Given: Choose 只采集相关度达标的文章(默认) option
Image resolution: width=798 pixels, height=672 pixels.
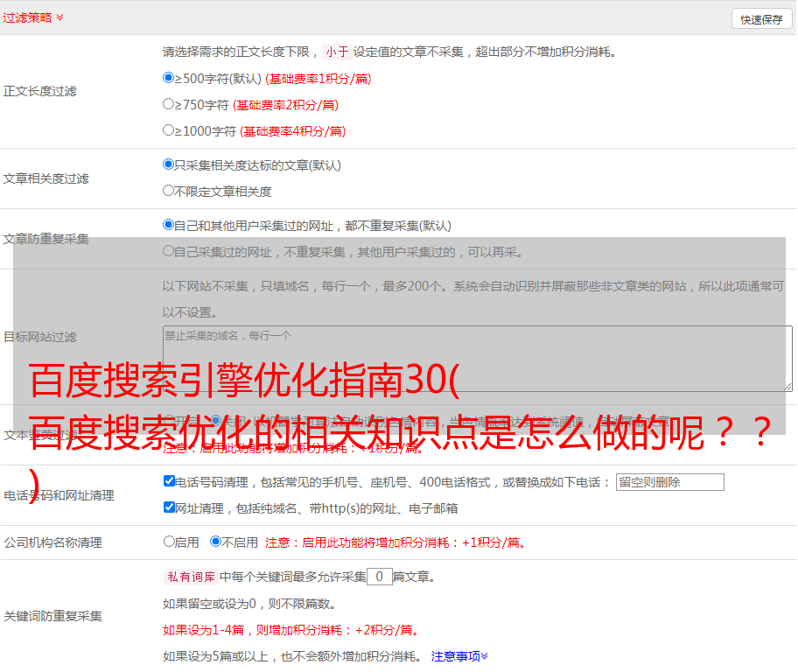Looking at the screenshot, I should pos(169,164).
